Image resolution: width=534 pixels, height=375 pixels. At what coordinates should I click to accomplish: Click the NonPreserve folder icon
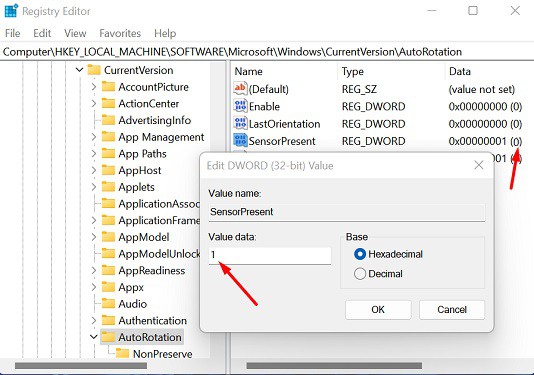coord(123,353)
